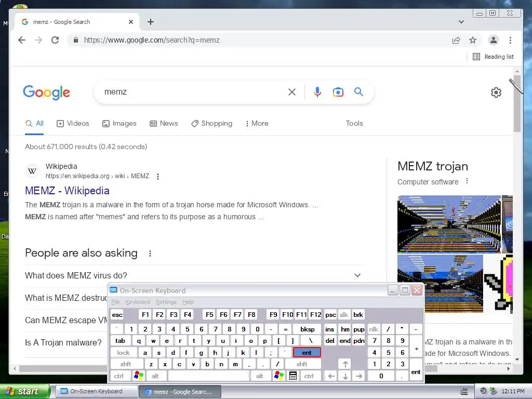Open Google settings gear
The image size is (532, 399).
[496, 92]
